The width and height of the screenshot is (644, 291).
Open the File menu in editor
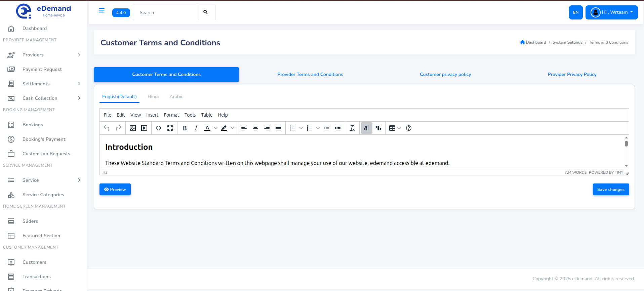[x=108, y=115]
